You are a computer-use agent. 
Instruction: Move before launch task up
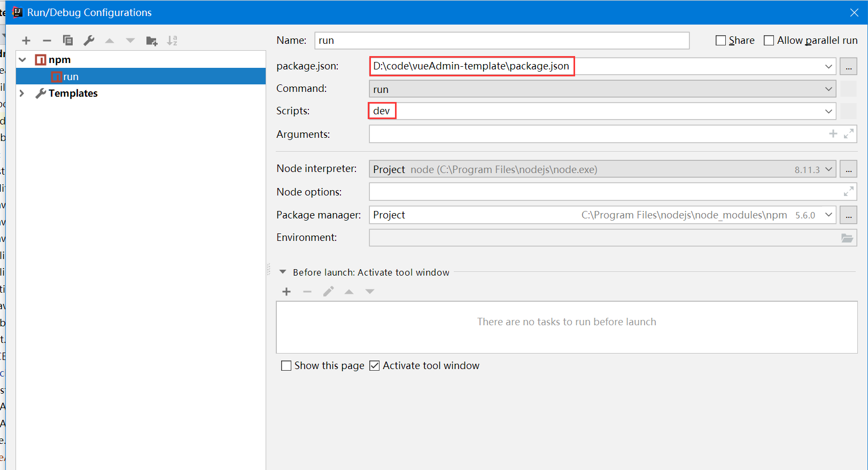coord(349,292)
